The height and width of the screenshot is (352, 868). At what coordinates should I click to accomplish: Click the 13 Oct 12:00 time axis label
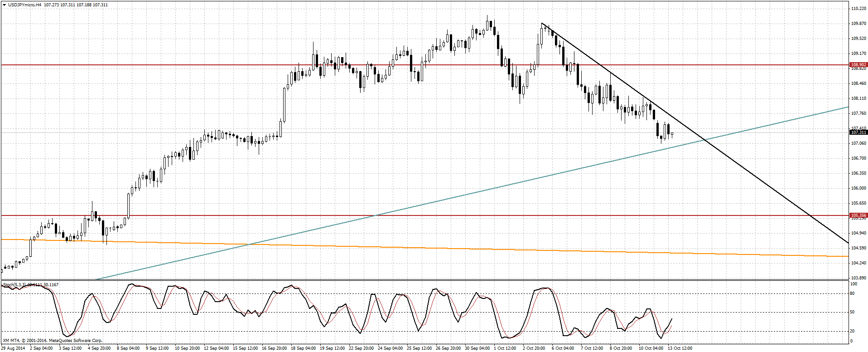click(x=680, y=348)
